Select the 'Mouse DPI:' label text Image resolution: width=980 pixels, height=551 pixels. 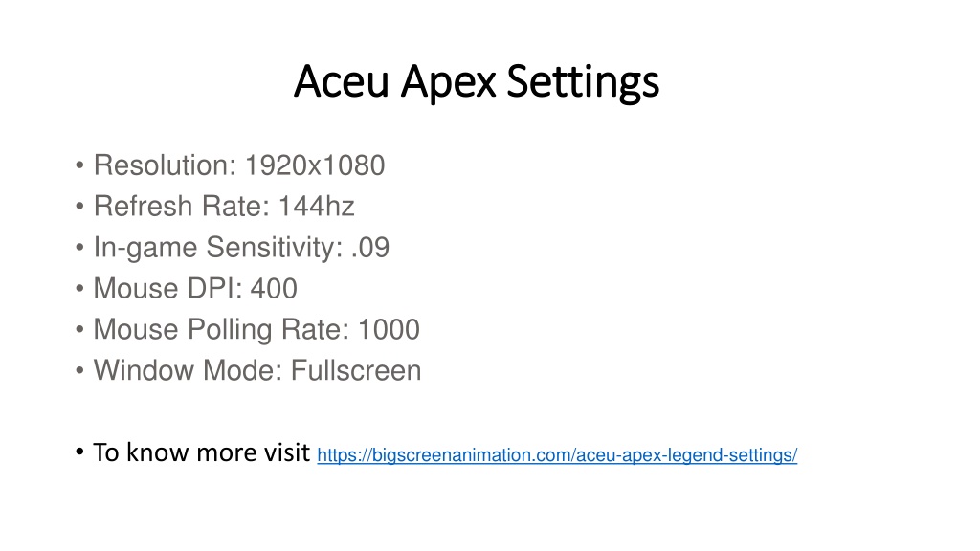click(167, 289)
